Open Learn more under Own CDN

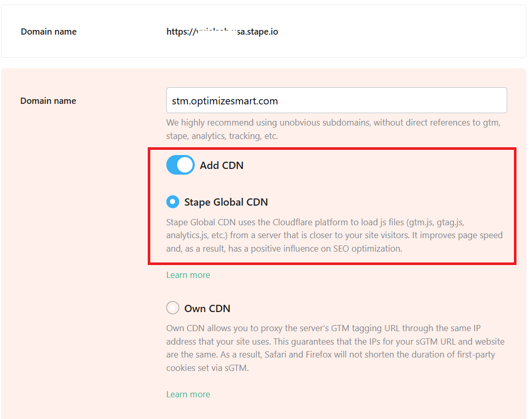(189, 394)
